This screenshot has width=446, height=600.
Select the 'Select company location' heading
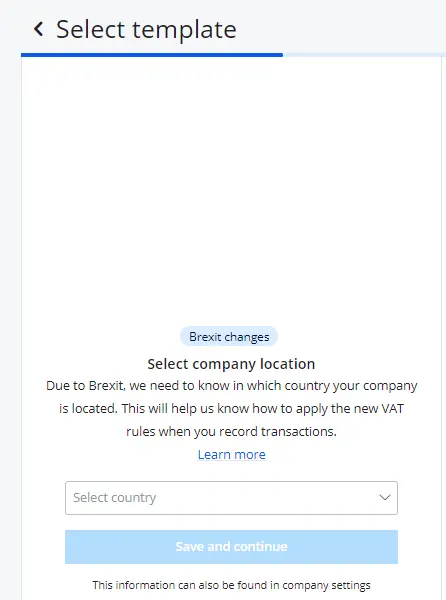point(231,364)
